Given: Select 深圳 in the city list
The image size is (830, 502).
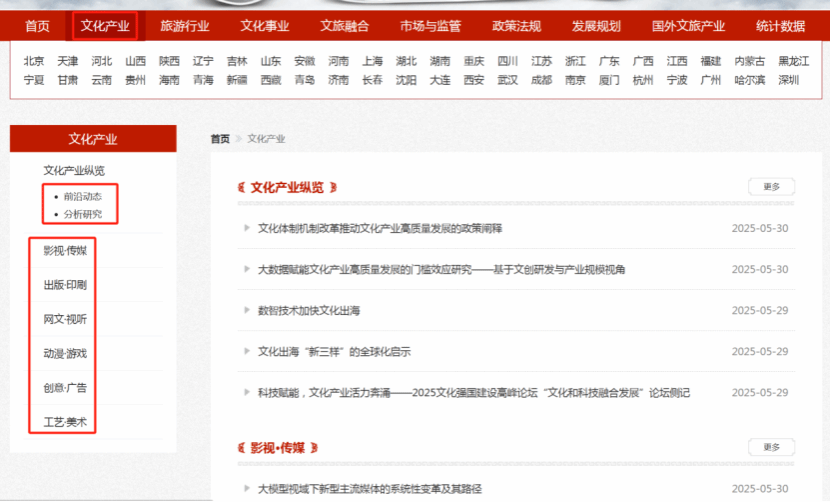Looking at the screenshot, I should tap(789, 80).
